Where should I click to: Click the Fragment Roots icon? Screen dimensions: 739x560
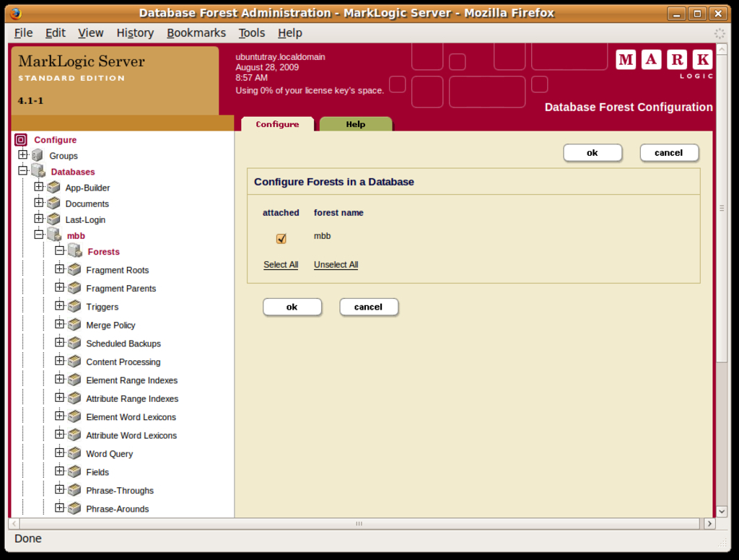(x=74, y=270)
